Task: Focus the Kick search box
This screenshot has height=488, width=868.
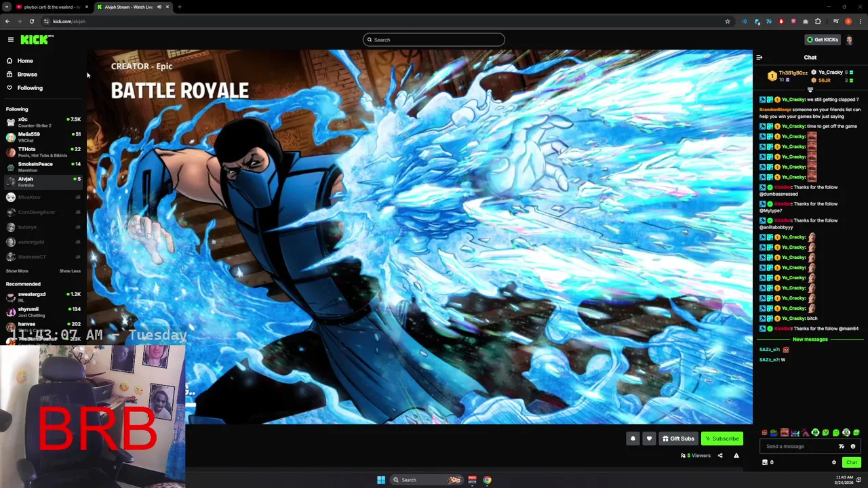Action: click(x=434, y=40)
